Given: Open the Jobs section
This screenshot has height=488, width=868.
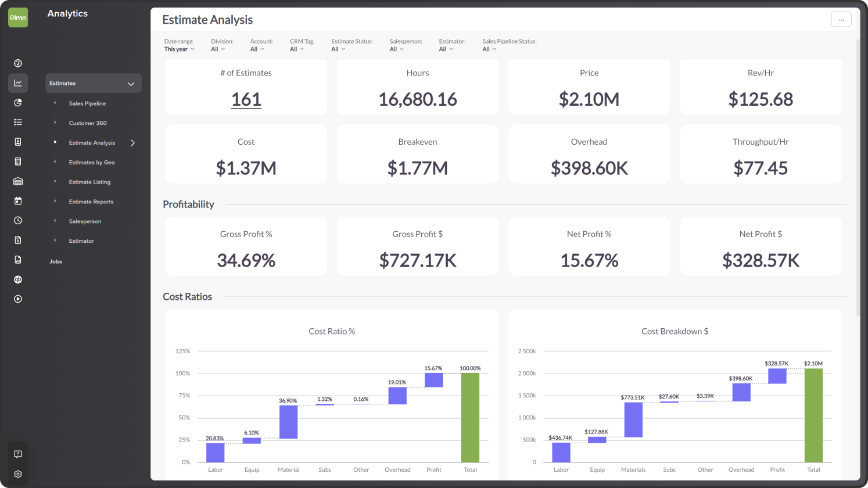Looking at the screenshot, I should click(x=56, y=261).
